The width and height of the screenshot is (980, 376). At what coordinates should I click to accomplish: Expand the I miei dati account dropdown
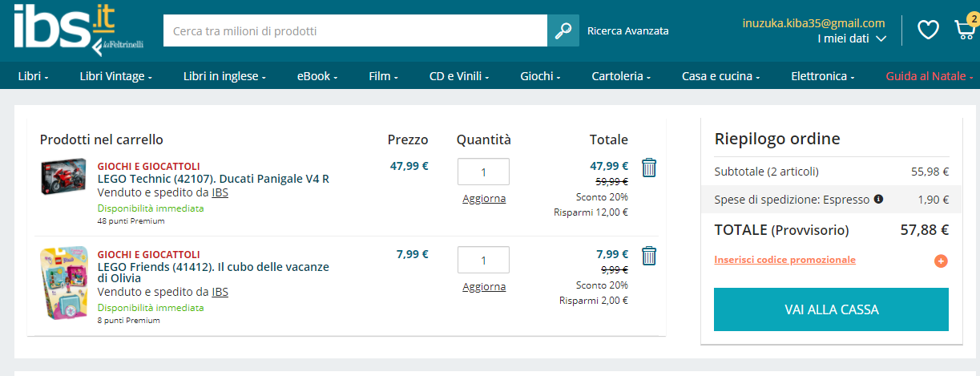851,38
